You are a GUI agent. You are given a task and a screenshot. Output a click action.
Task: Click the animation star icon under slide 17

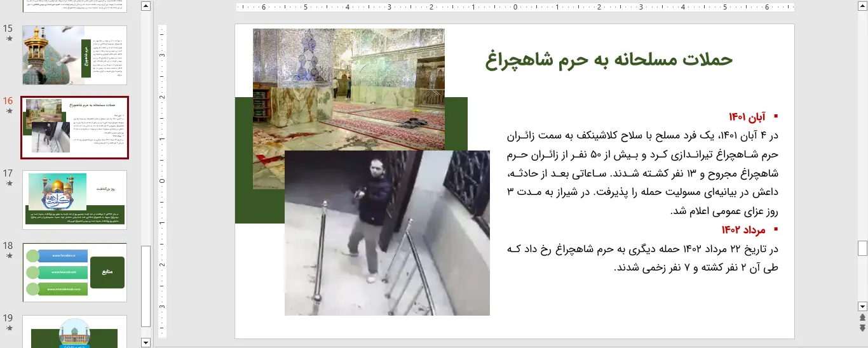pyautogui.click(x=9, y=183)
